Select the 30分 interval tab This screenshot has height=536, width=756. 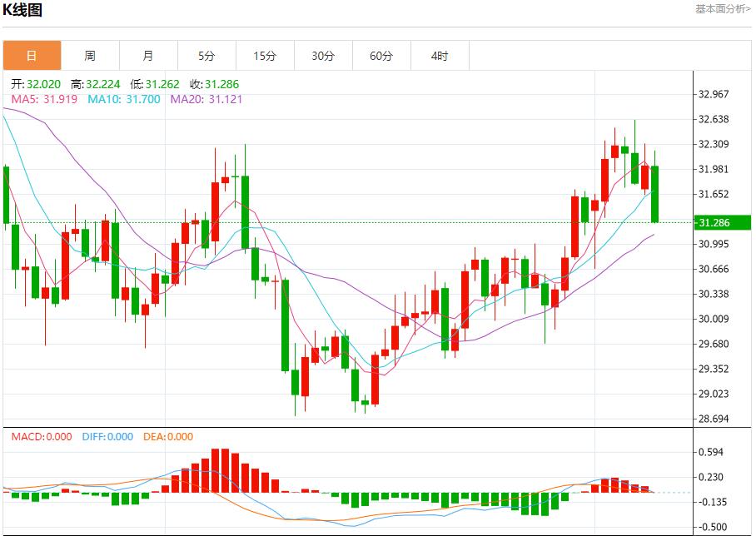tap(323, 56)
